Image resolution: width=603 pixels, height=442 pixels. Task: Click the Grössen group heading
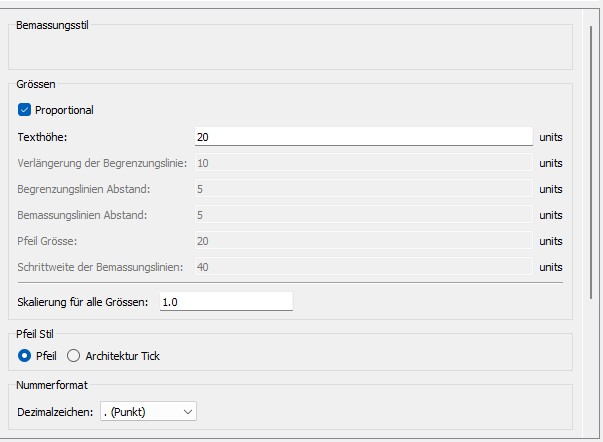click(x=38, y=84)
